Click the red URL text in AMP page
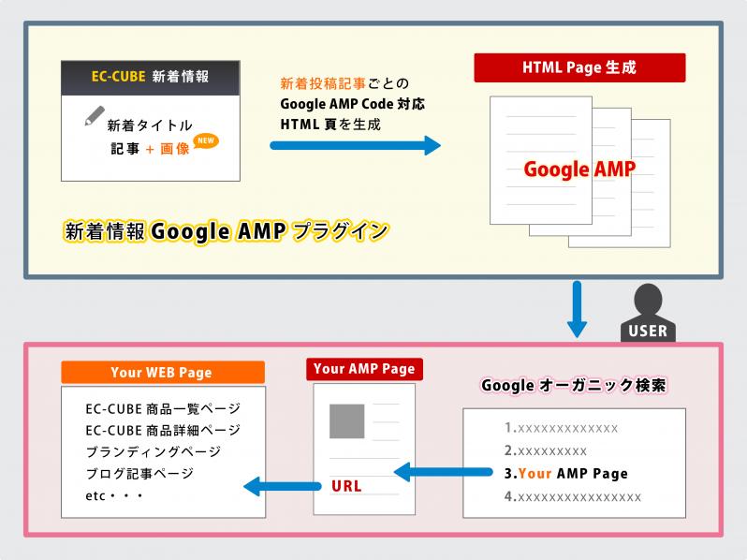The image size is (747, 560). pyautogui.click(x=346, y=486)
